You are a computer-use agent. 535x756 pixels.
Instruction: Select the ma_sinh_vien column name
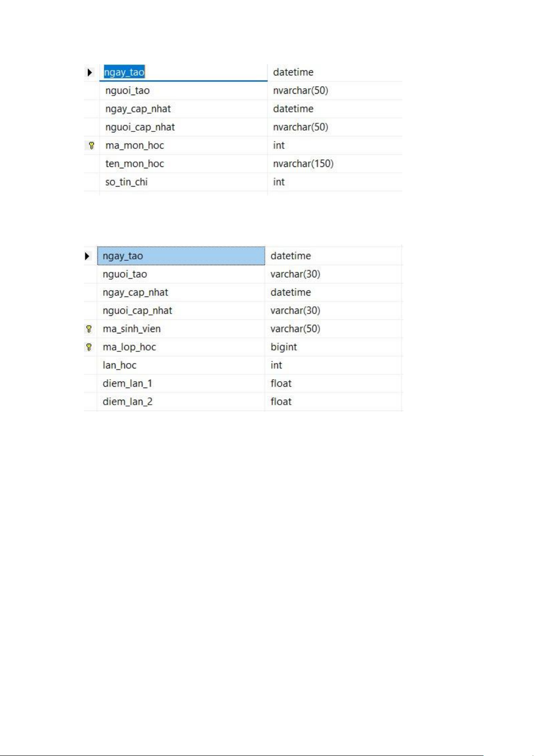(x=132, y=329)
